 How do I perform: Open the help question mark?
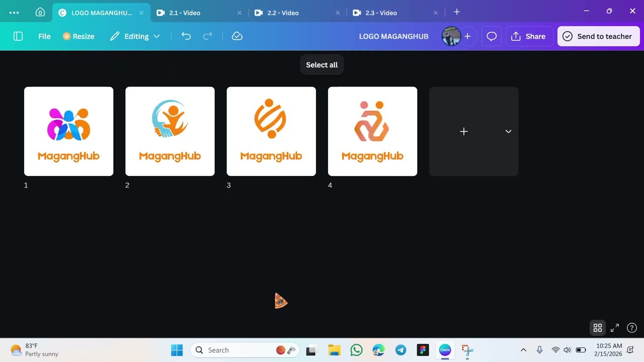(632, 328)
